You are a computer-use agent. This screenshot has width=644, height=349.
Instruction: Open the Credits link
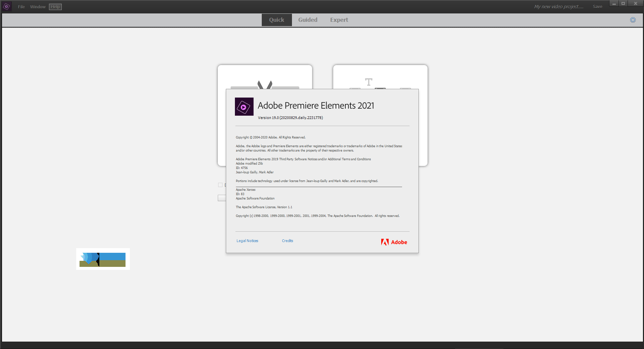pos(288,241)
